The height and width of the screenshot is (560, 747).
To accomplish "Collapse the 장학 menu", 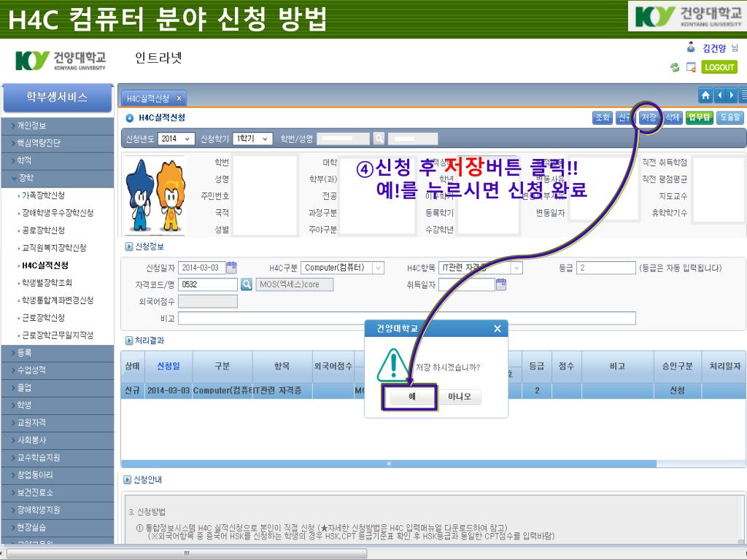I will 57,178.
